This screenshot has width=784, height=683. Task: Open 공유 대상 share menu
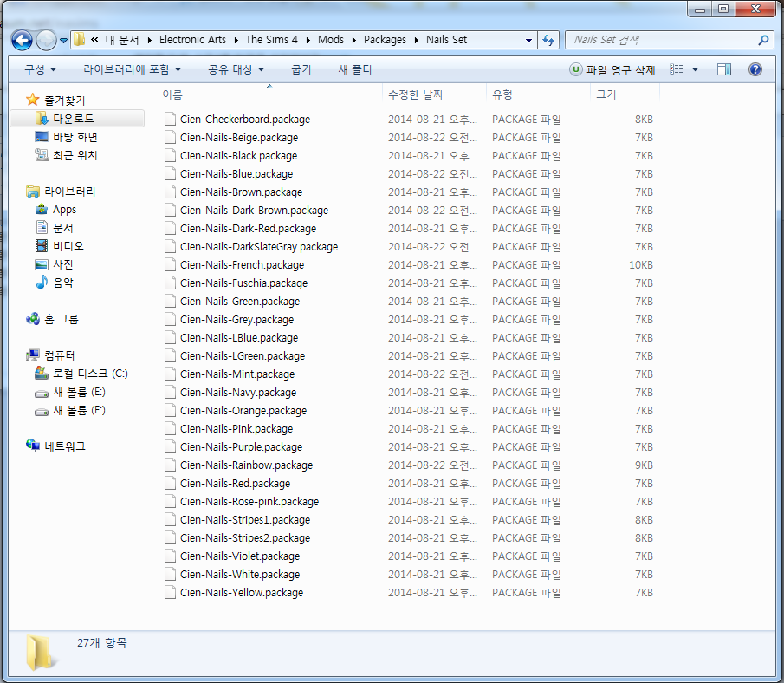click(x=236, y=69)
